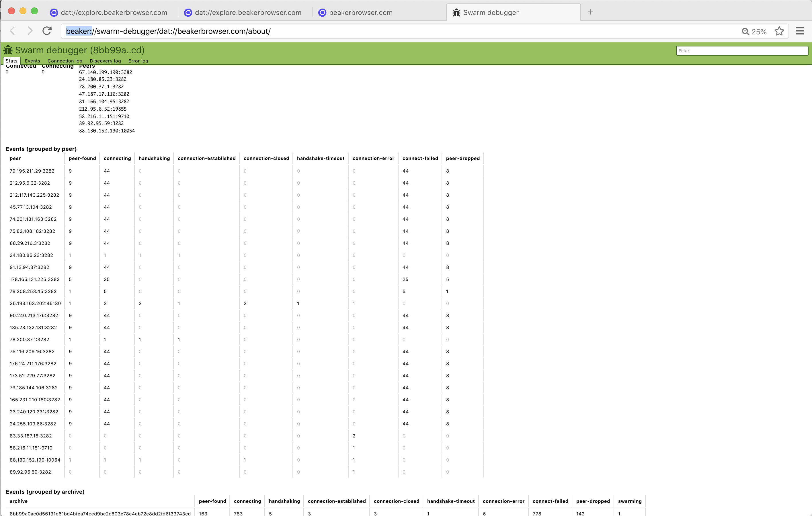
Task: Click connection-error column header in peer table
Action: tap(373, 159)
